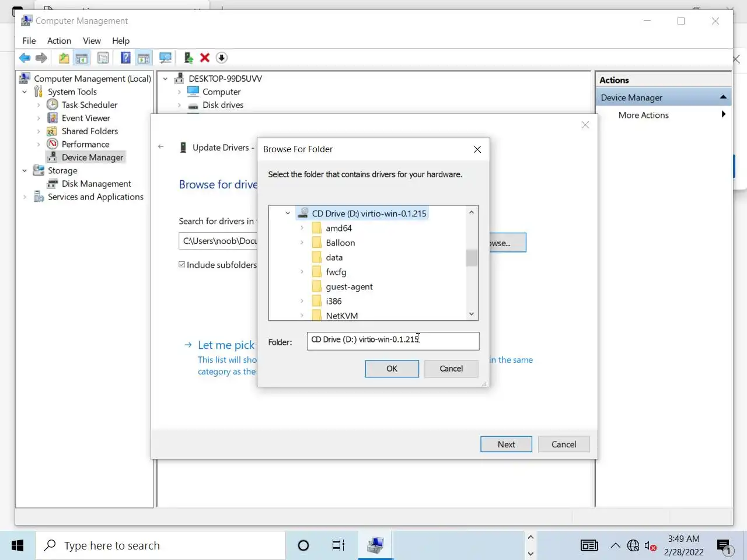Click the Update device driver toolbar icon
Image resolution: width=747 pixels, height=560 pixels.
tap(188, 58)
